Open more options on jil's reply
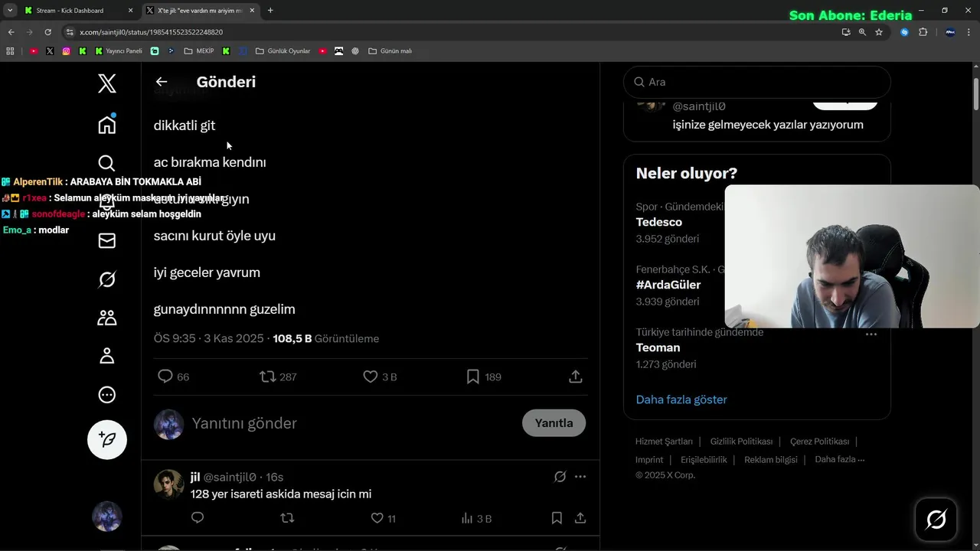 coord(580,477)
